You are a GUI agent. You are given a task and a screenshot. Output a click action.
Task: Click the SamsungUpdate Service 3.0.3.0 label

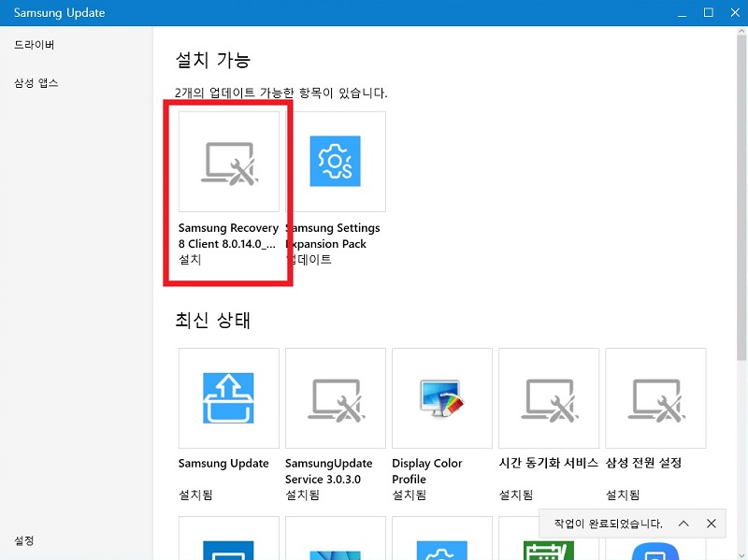pyautogui.click(x=329, y=471)
